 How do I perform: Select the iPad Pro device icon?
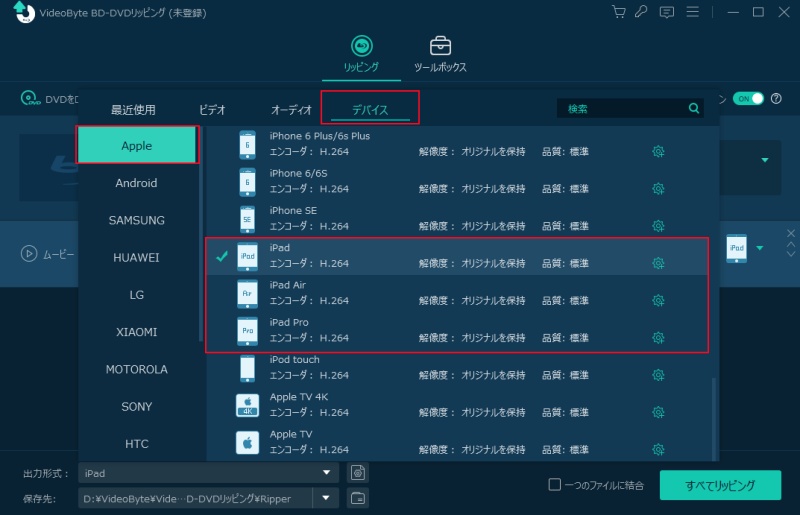(247, 331)
